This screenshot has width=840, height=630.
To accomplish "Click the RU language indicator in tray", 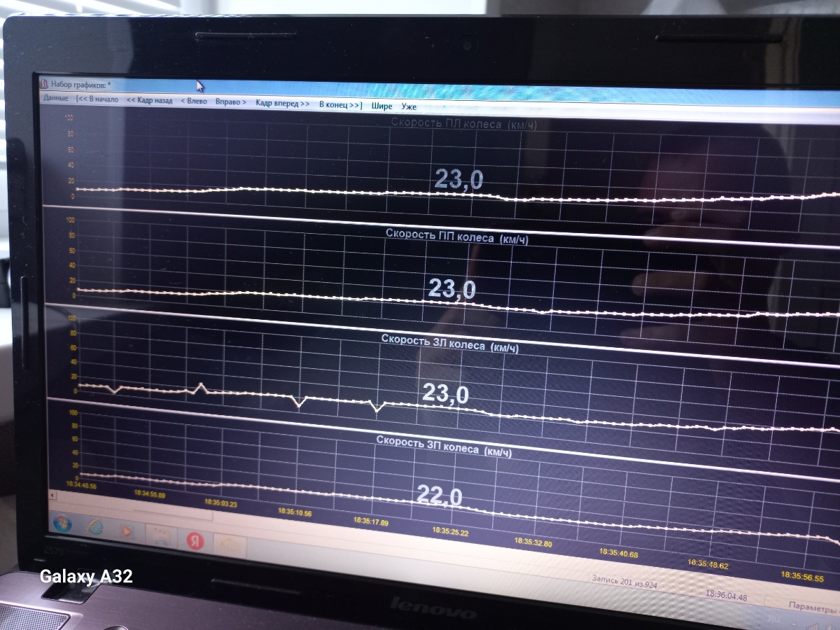I will click(774, 619).
